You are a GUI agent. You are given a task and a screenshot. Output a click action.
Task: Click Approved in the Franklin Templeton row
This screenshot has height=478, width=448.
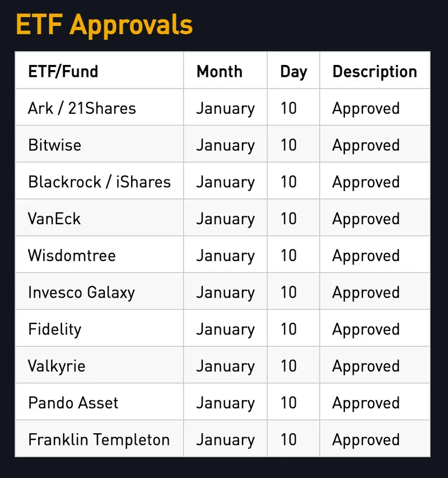click(366, 440)
